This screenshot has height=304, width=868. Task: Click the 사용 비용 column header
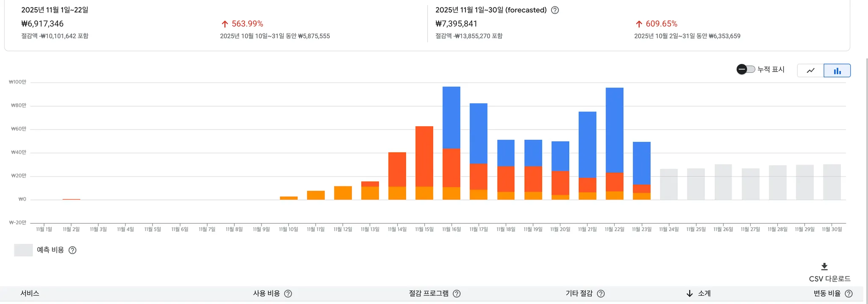[x=266, y=293]
